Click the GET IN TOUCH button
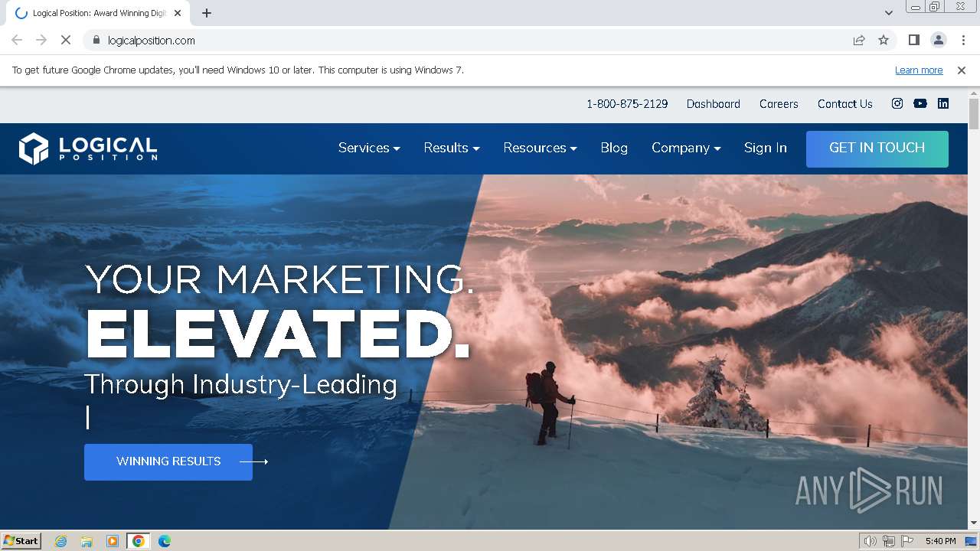 (877, 148)
